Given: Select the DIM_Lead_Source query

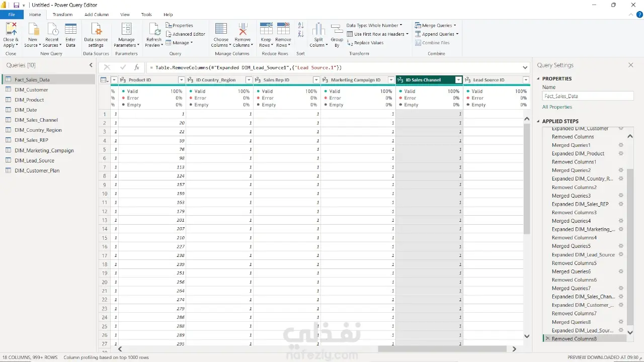Looking at the screenshot, I should [48, 160].
